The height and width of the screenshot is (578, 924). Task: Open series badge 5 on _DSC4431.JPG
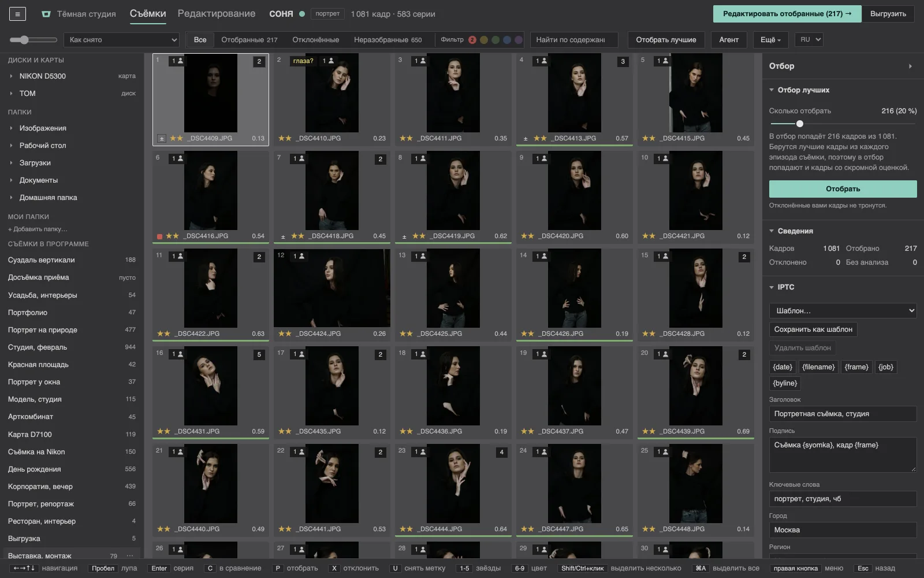(x=259, y=354)
